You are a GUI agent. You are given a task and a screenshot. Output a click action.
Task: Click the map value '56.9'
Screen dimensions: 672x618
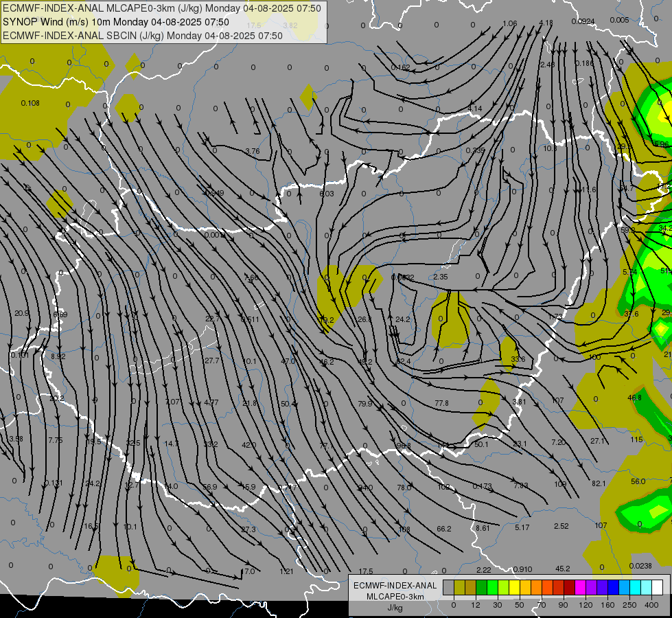click(210, 488)
